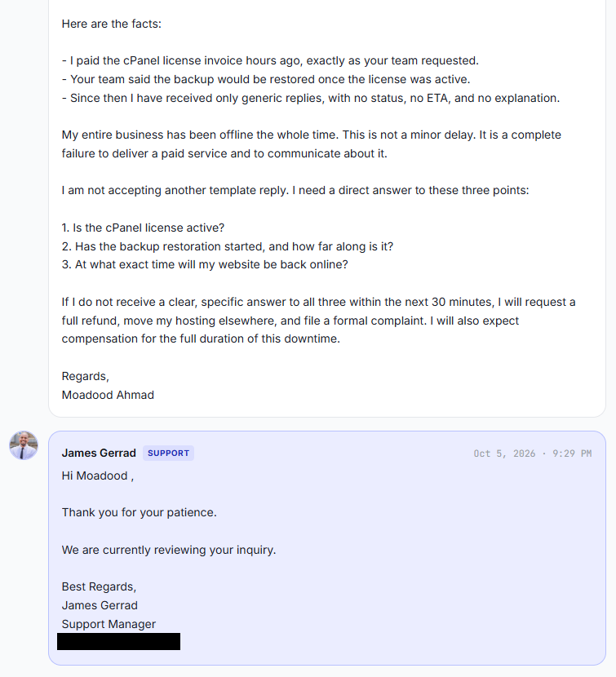Click the 'entire business has been offline' paragraph
Viewport: 616px width, 677px height.
312,144
